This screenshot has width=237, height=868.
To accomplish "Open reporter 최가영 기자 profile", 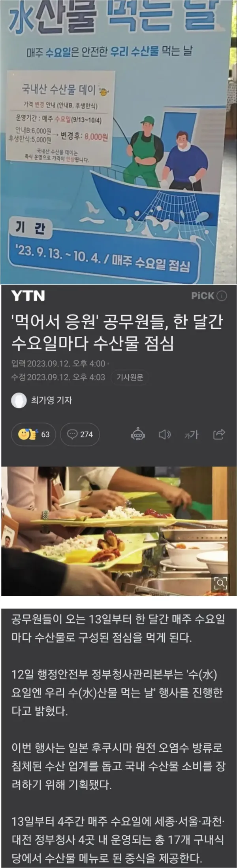I will 52,400.
